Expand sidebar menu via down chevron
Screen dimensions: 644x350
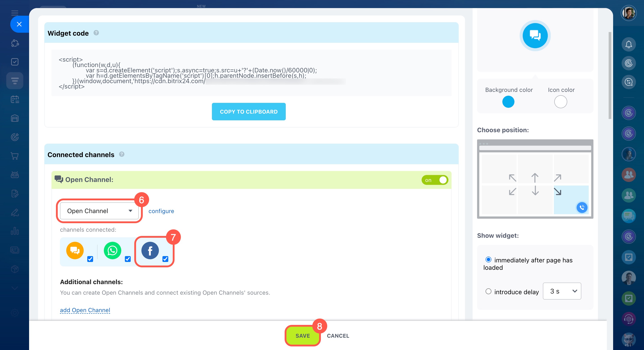point(15,288)
